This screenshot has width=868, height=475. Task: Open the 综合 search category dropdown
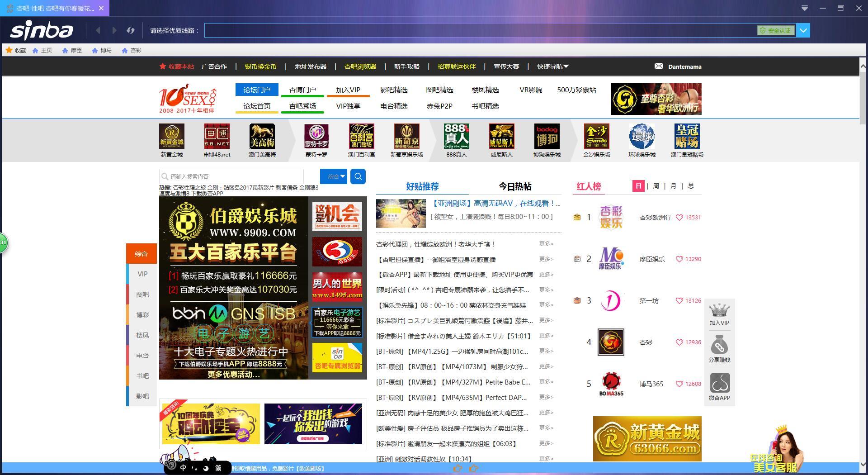coord(334,176)
